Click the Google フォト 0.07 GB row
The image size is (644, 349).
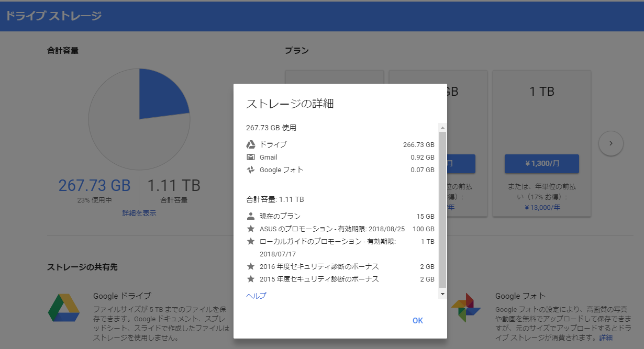[340, 170]
